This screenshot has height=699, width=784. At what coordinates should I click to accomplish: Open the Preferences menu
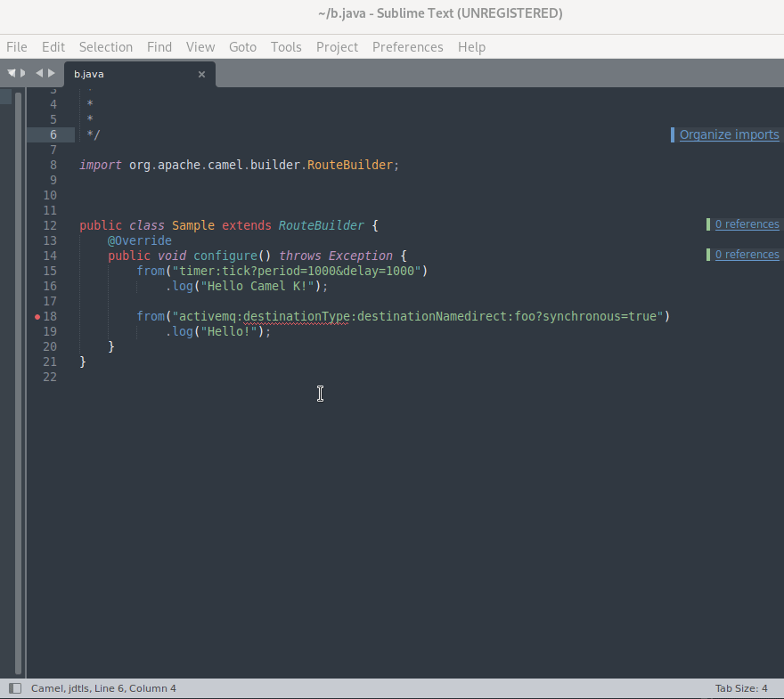pyautogui.click(x=407, y=47)
